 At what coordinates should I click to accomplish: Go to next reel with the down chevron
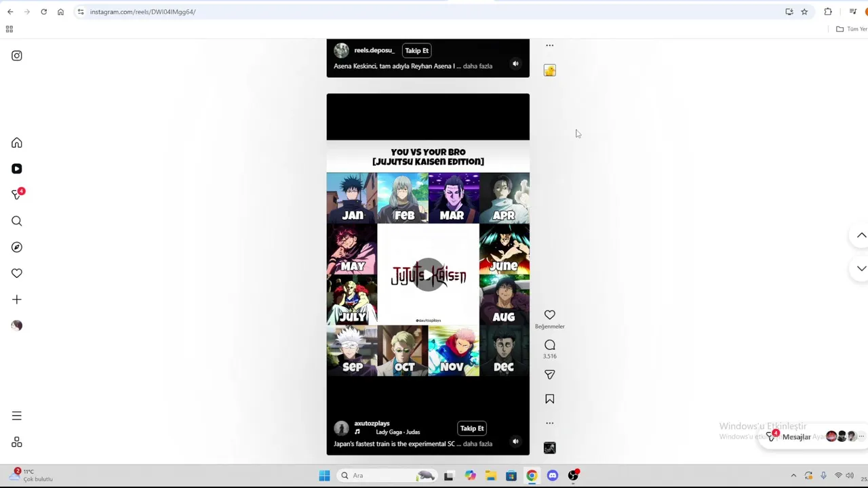tap(861, 268)
